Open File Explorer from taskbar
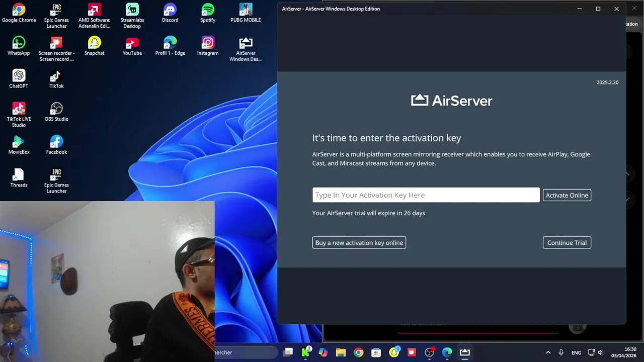Image resolution: width=644 pixels, height=362 pixels. click(341, 352)
